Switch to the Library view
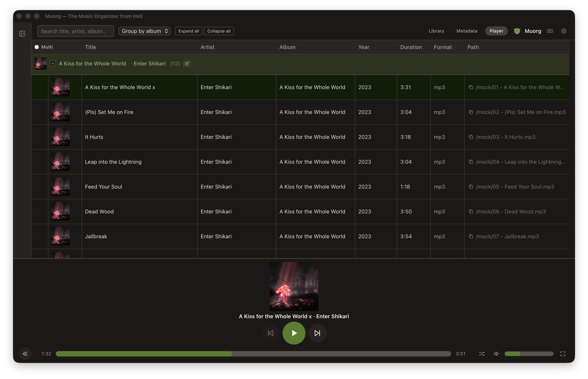 click(x=436, y=31)
